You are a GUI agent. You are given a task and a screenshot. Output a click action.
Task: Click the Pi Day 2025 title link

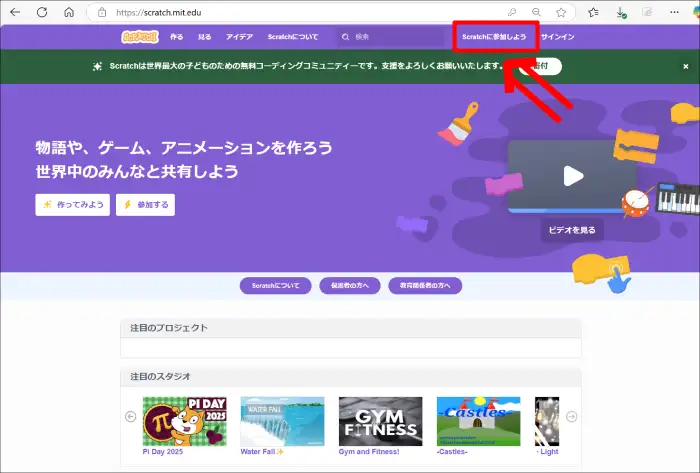[163, 452]
